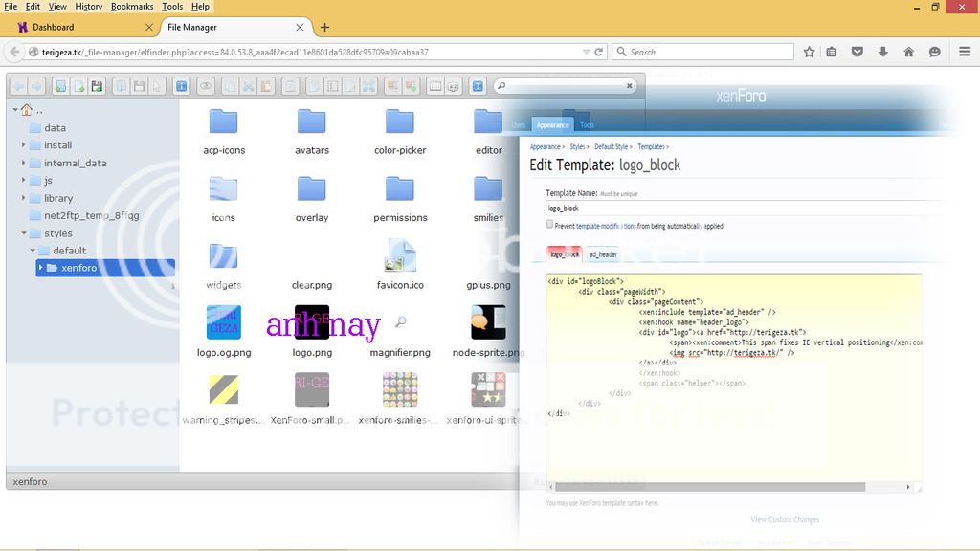Reload the page with the refresh icon
The height and width of the screenshot is (551, 980).
click(x=598, y=52)
